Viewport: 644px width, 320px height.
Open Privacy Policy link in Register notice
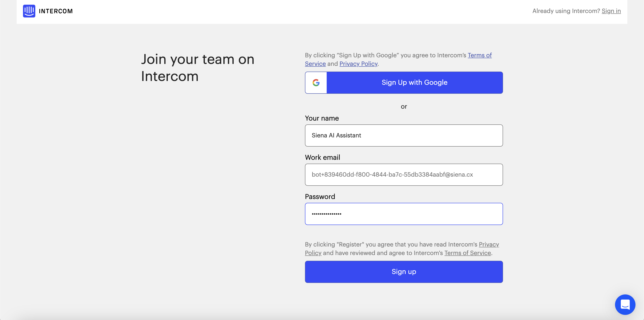[x=489, y=244]
